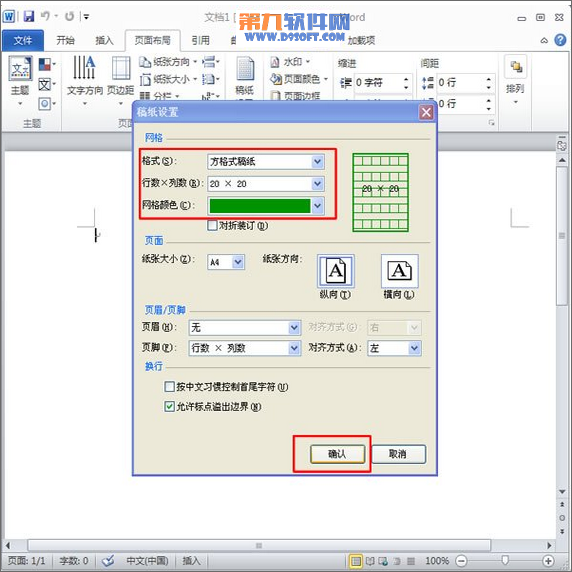Viewport: 572px width, 572px height.
Task: Expand the 主题 dropdown arrow under Themes
Action: pos(20,104)
